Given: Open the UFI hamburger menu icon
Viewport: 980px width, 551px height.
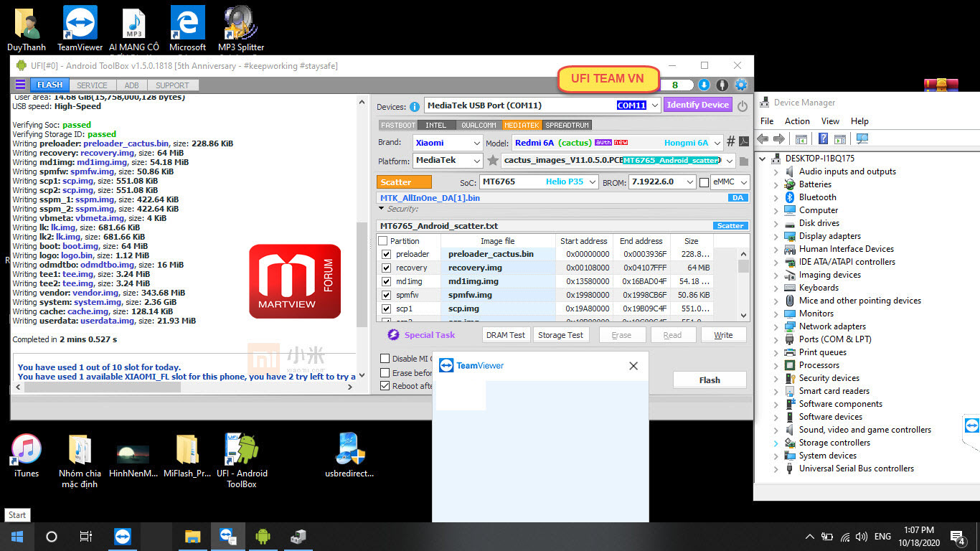Looking at the screenshot, I should point(20,85).
